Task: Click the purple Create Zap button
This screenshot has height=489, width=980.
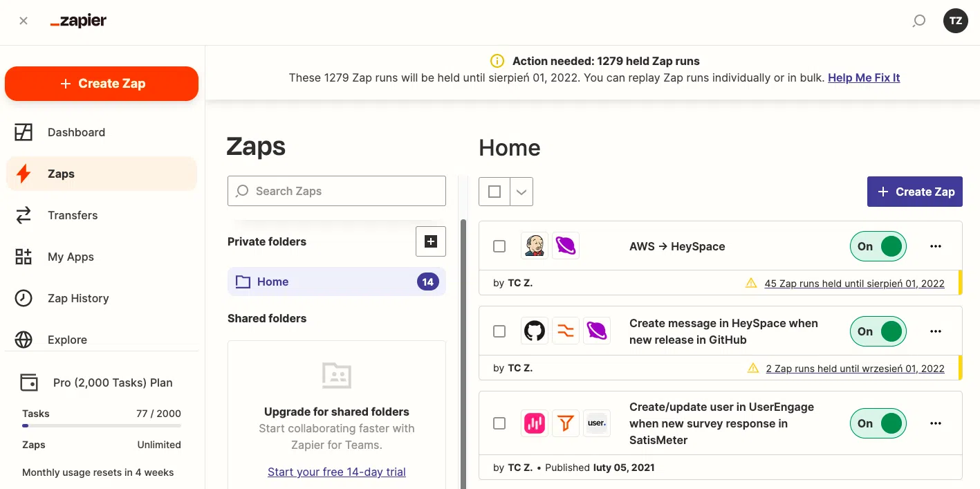Action: (x=915, y=192)
